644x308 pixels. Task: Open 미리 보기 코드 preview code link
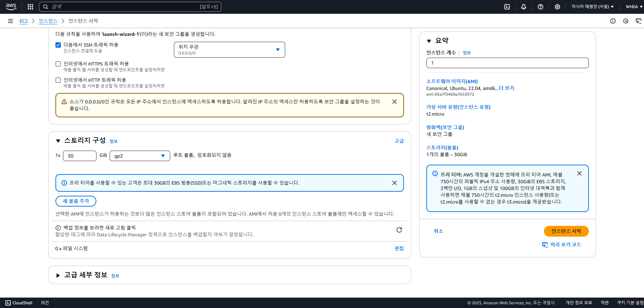click(x=562, y=244)
